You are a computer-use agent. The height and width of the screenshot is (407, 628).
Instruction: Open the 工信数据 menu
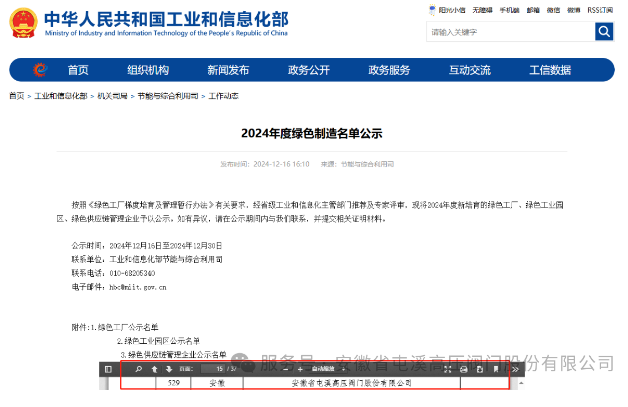tap(550, 70)
